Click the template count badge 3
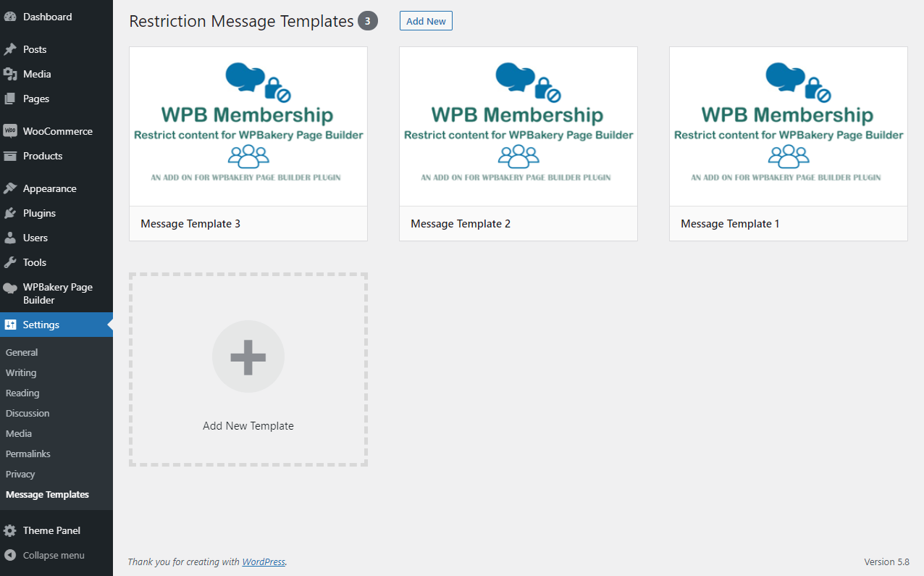Image resolution: width=924 pixels, height=576 pixels. tap(368, 22)
